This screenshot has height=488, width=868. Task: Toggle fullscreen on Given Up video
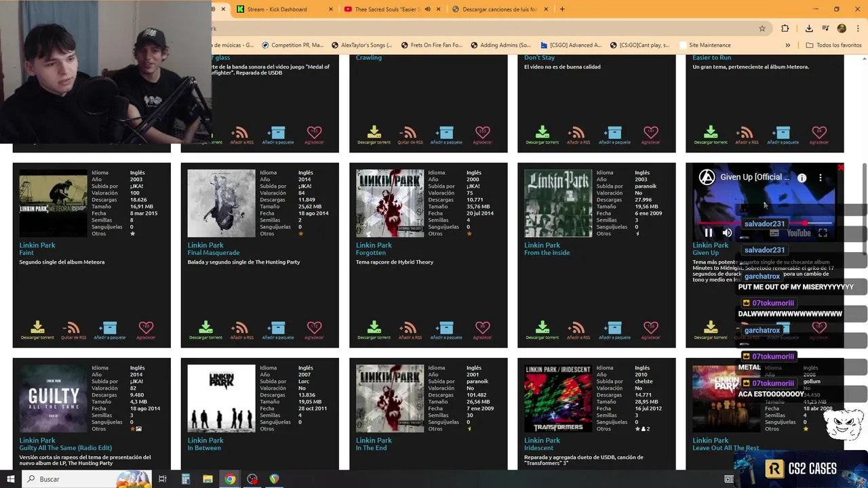coord(823,232)
